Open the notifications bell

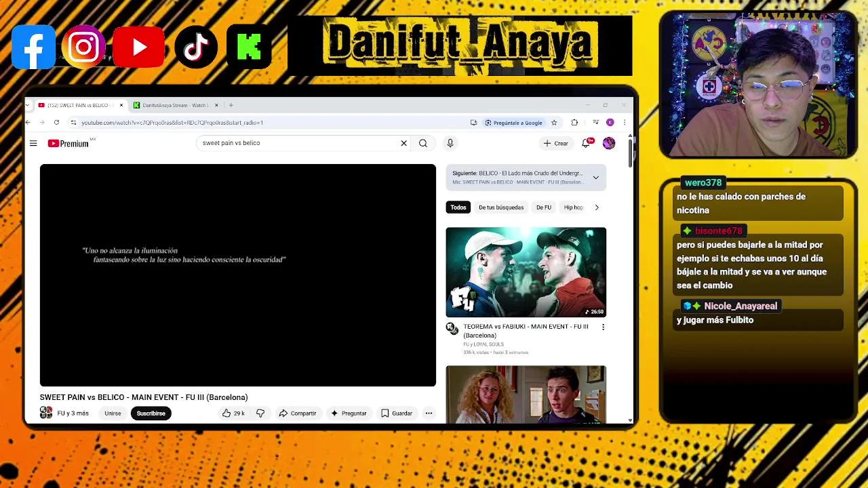(587, 143)
